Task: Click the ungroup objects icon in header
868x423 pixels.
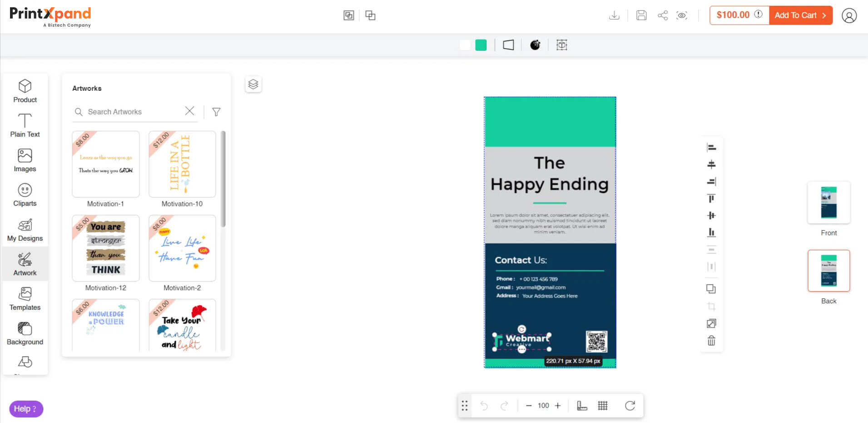Action: click(371, 15)
